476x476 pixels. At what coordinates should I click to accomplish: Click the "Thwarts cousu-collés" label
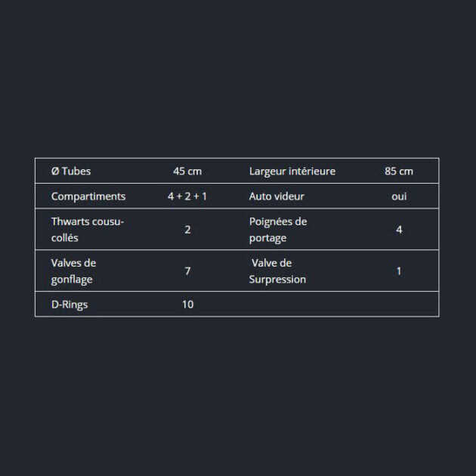[x=87, y=230]
